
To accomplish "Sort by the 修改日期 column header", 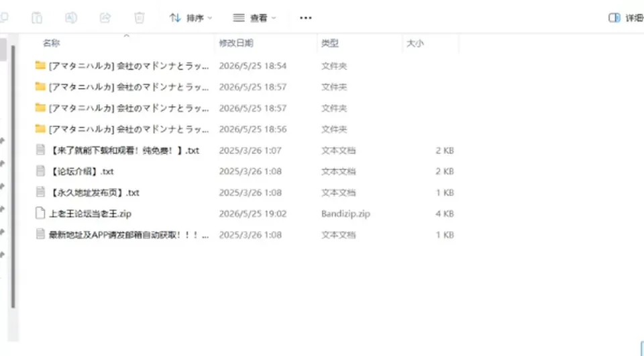I will [x=236, y=43].
